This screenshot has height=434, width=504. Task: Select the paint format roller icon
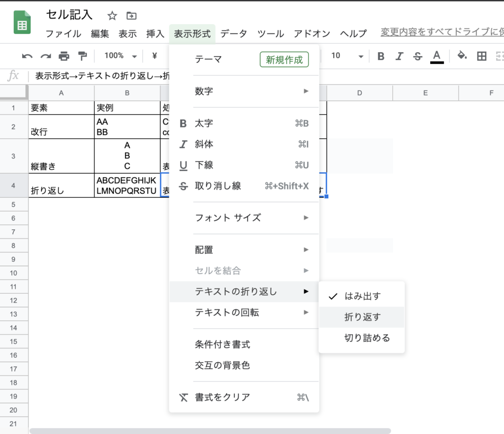point(83,56)
